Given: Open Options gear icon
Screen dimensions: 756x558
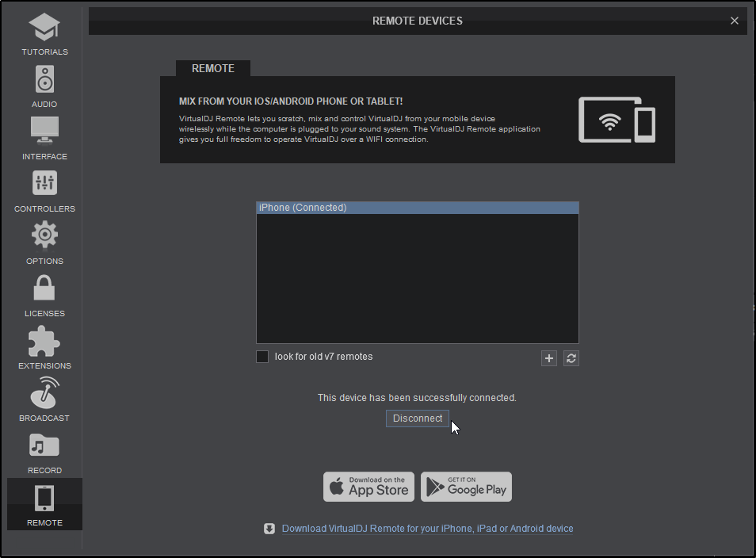Looking at the screenshot, I should pyautogui.click(x=44, y=235).
